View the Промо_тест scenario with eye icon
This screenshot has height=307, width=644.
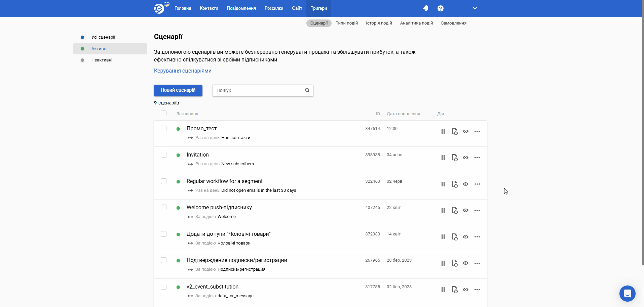click(x=465, y=131)
